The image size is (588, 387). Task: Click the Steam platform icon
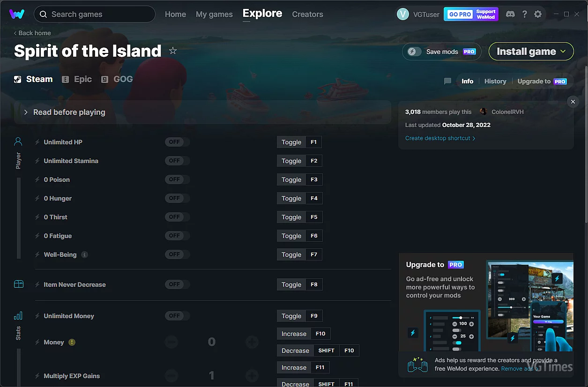click(17, 79)
